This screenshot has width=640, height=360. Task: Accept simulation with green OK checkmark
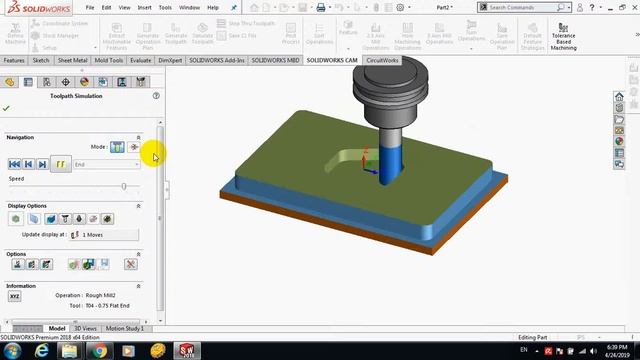point(6,108)
